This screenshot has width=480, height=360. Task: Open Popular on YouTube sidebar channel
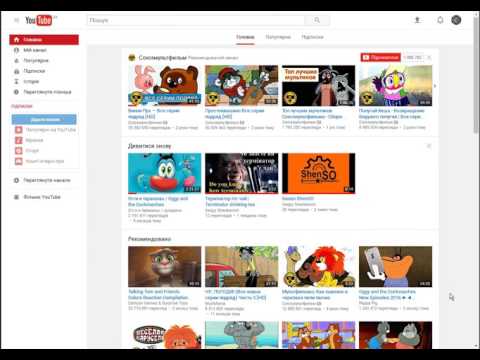click(x=45, y=130)
